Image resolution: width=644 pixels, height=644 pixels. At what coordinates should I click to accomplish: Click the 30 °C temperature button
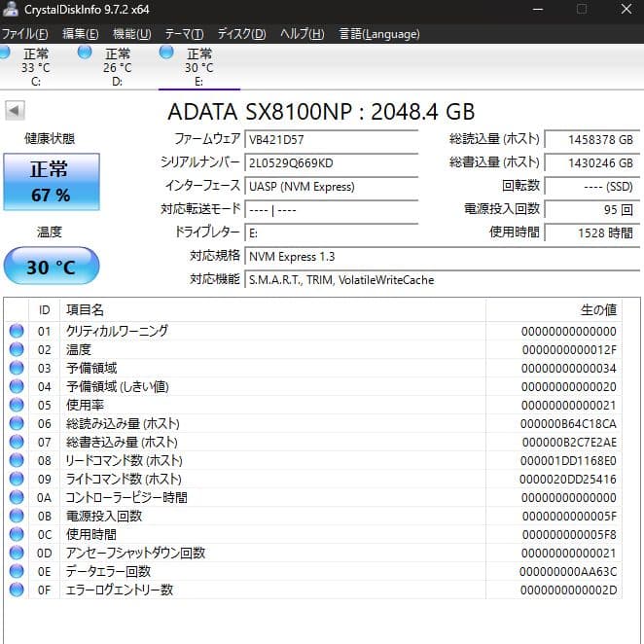(52, 267)
